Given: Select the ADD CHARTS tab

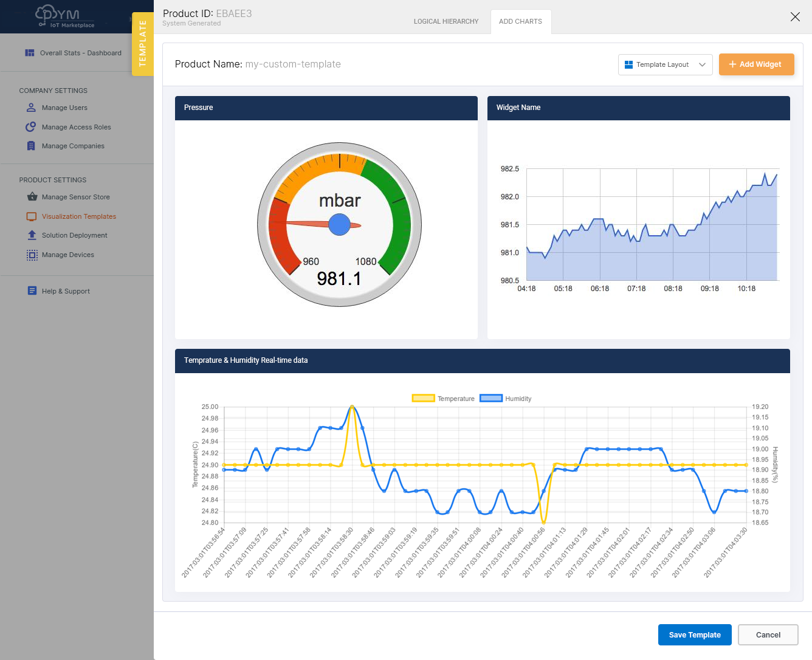Looking at the screenshot, I should click(x=520, y=21).
